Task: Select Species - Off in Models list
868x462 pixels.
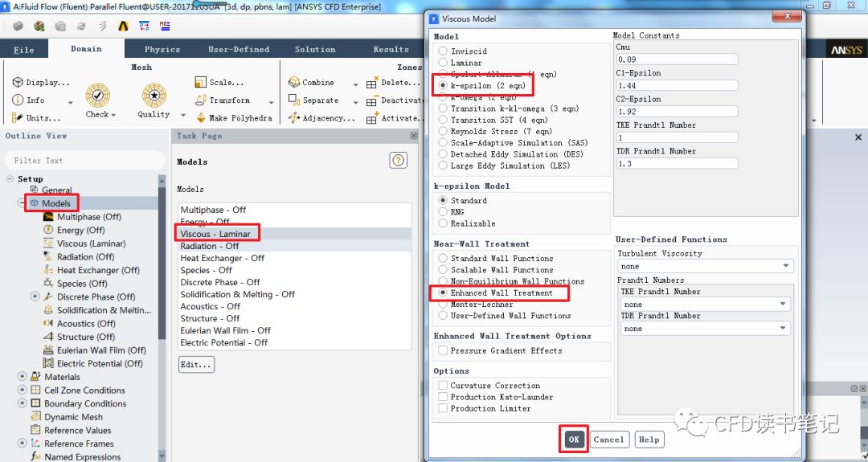Action: 294,270
